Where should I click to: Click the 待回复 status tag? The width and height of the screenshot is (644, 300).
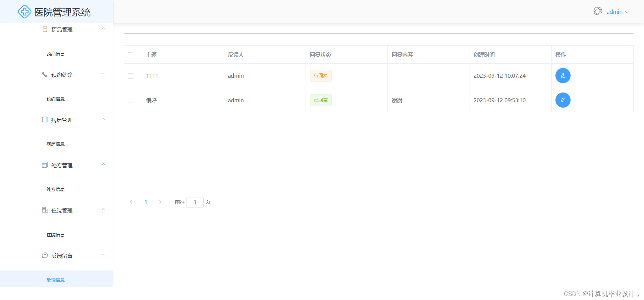point(321,76)
